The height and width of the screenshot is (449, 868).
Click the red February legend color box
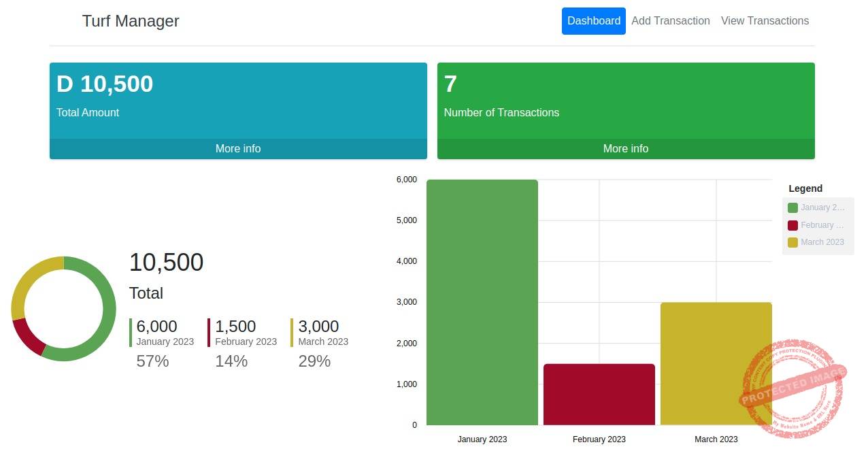[792, 225]
